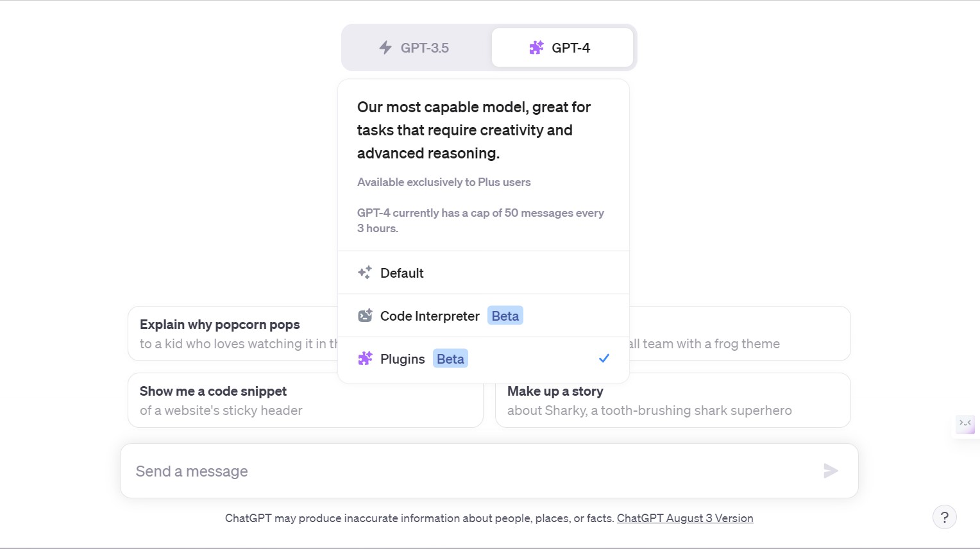Select the Code Interpreter option

[430, 316]
